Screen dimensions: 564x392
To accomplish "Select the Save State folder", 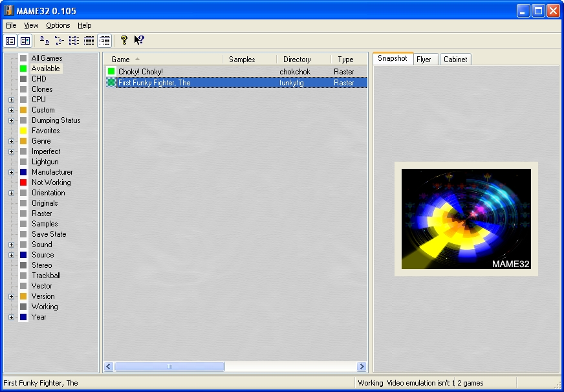I will 49,234.
